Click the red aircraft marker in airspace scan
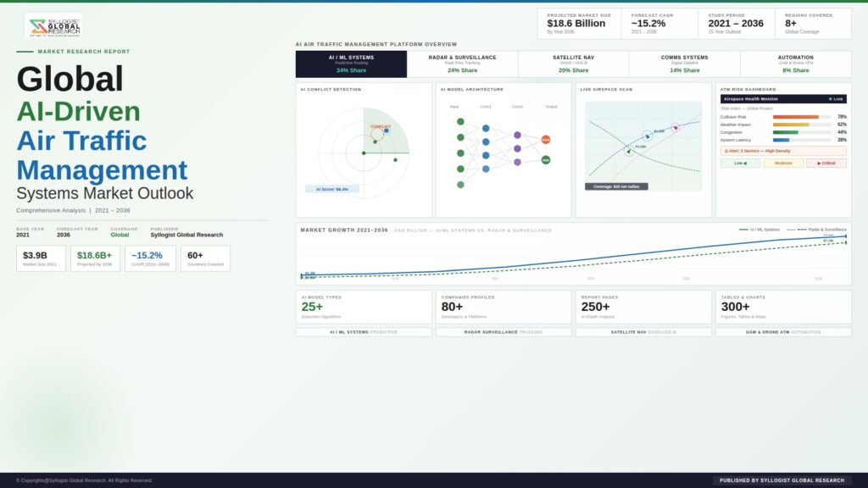Screen dimensions: 868x488 pyautogui.click(x=676, y=128)
